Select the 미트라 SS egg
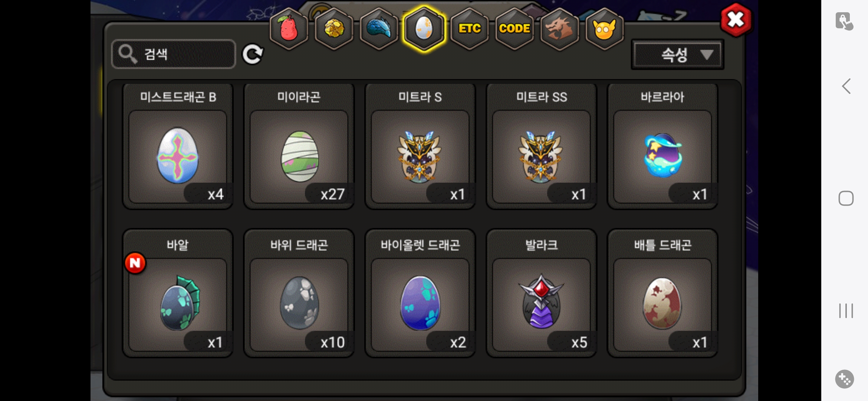The width and height of the screenshot is (868, 401). [542, 146]
